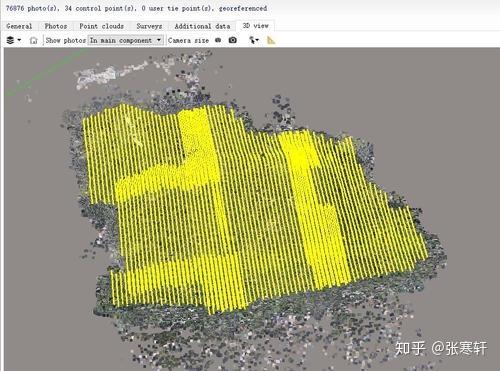Click the photo count status text
This screenshot has width=500, height=371.
click(136, 8)
